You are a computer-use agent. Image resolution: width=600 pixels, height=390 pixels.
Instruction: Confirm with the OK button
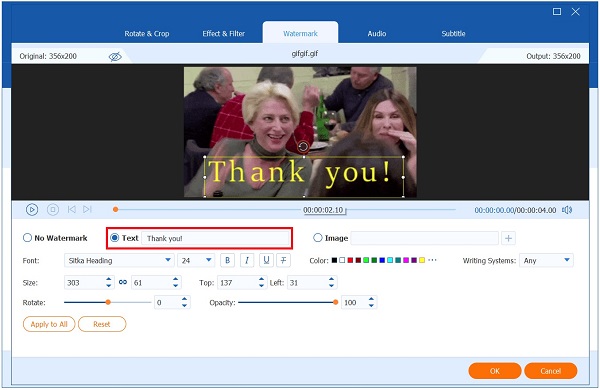pyautogui.click(x=495, y=371)
